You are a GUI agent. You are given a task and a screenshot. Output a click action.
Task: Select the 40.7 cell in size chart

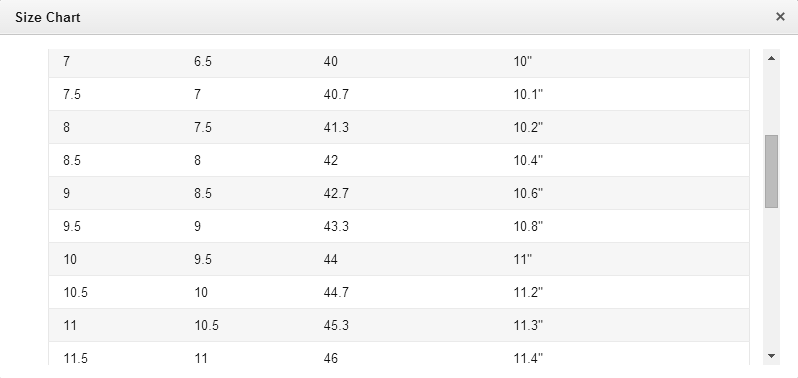coord(336,94)
